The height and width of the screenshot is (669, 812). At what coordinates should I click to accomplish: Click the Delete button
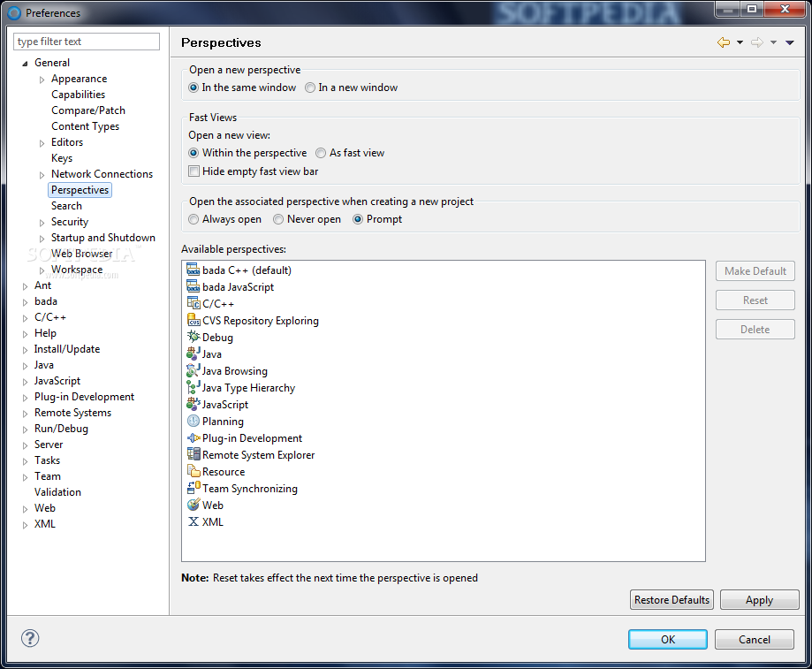(x=755, y=330)
